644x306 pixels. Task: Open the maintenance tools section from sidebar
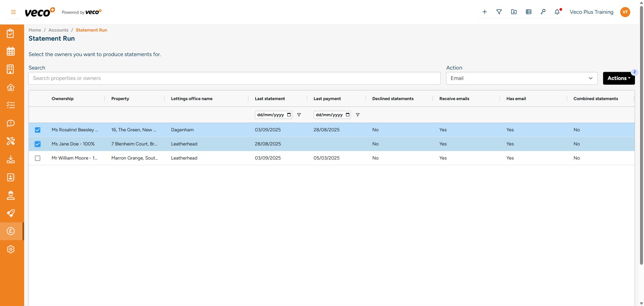11,141
